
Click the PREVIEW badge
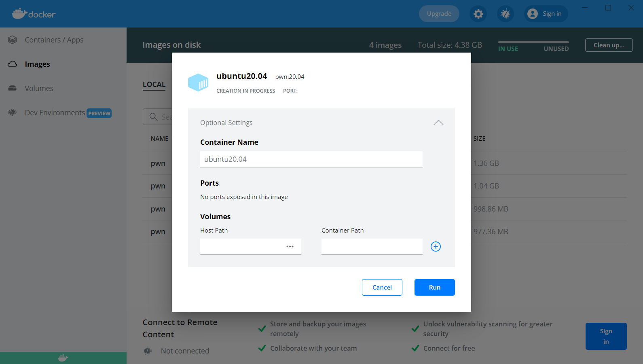(x=99, y=113)
